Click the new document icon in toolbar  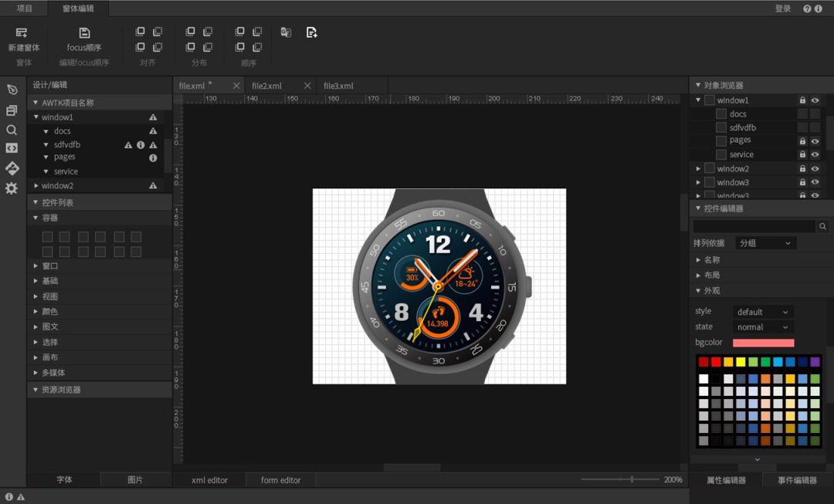point(312,32)
